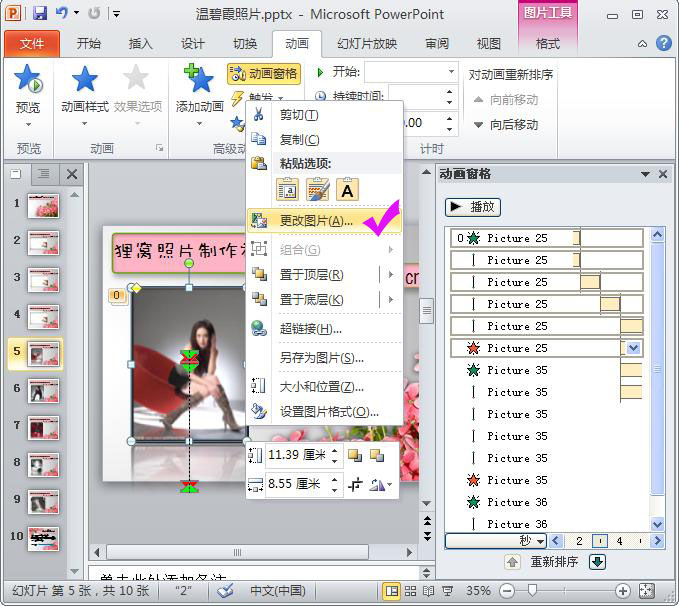Click the Cut scissors icon in context menu
This screenshot has height=606, width=679.
(259, 114)
